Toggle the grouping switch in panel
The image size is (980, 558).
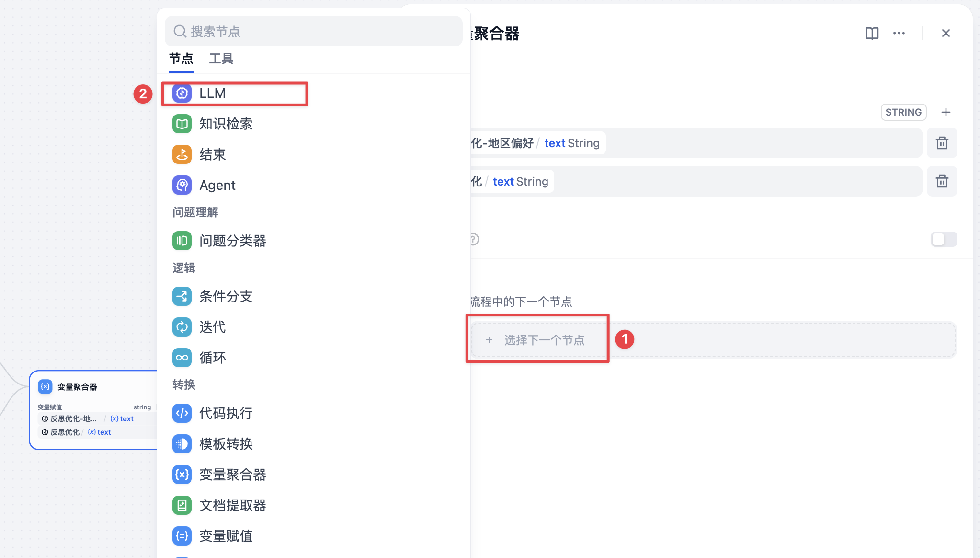point(944,239)
